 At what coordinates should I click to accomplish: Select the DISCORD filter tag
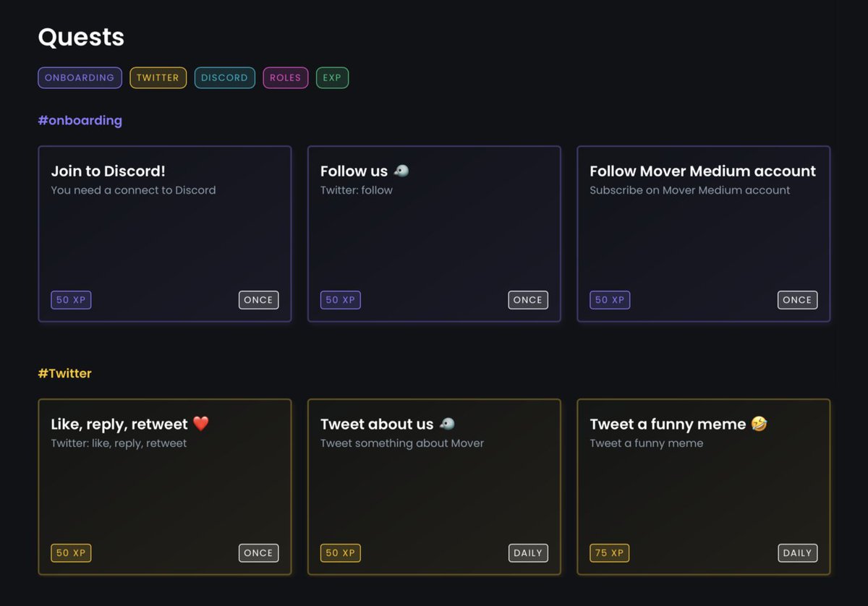click(224, 77)
